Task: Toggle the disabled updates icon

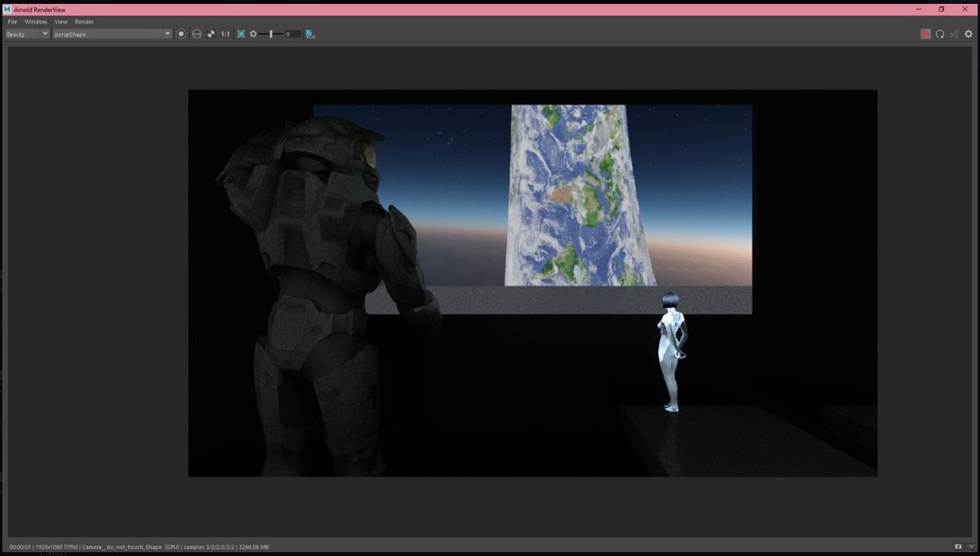Action: (x=954, y=34)
